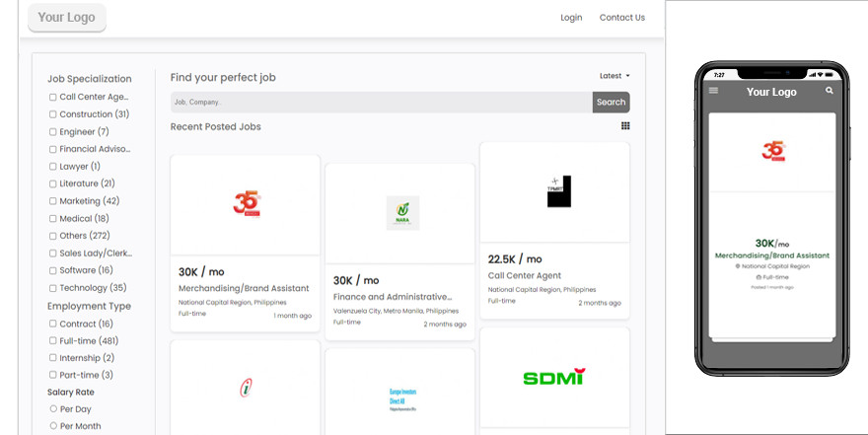Click the Job, Company search field
This screenshot has width=868, height=435.
click(x=381, y=103)
